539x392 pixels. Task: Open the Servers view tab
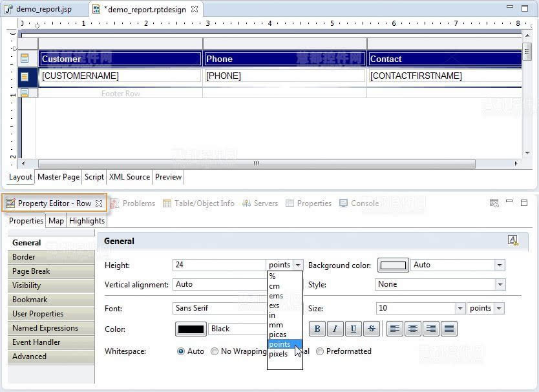tap(260, 203)
